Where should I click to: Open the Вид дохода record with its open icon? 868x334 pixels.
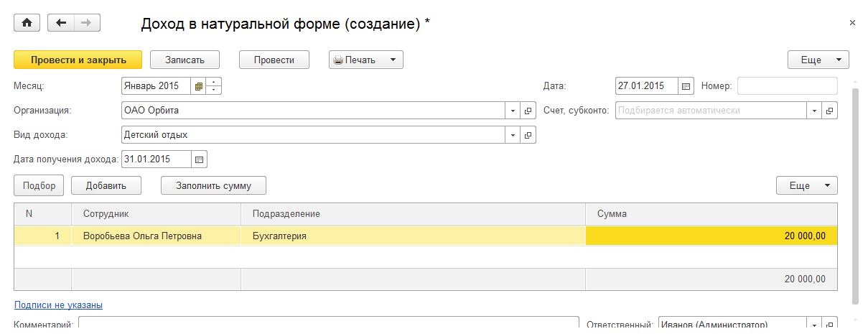528,135
